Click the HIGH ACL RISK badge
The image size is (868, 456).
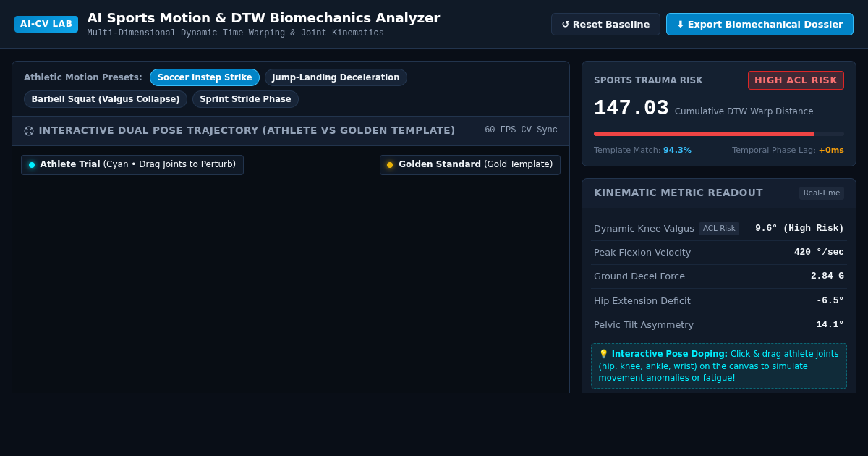tap(796, 80)
